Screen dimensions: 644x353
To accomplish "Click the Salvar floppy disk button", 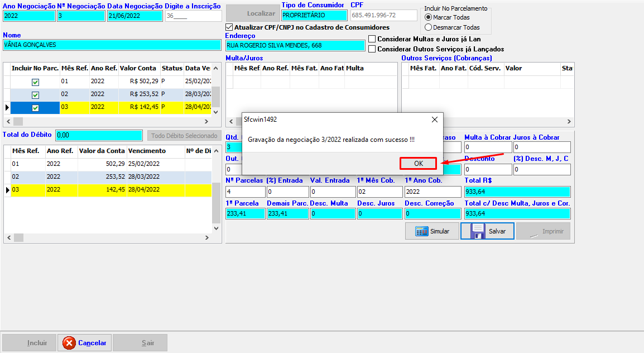I will click(487, 231).
